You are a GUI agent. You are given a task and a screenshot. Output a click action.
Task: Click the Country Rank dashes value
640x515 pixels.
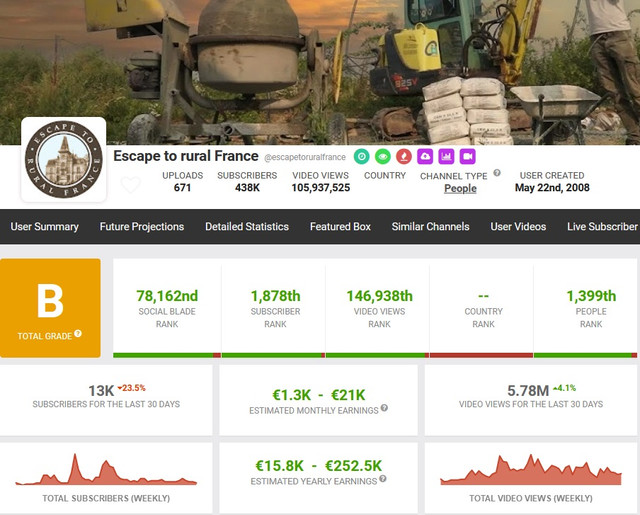click(x=483, y=296)
